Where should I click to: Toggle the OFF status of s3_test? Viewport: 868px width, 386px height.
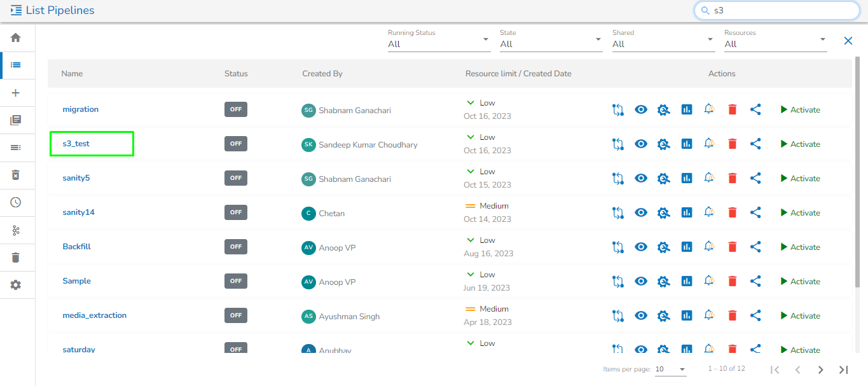(236, 144)
